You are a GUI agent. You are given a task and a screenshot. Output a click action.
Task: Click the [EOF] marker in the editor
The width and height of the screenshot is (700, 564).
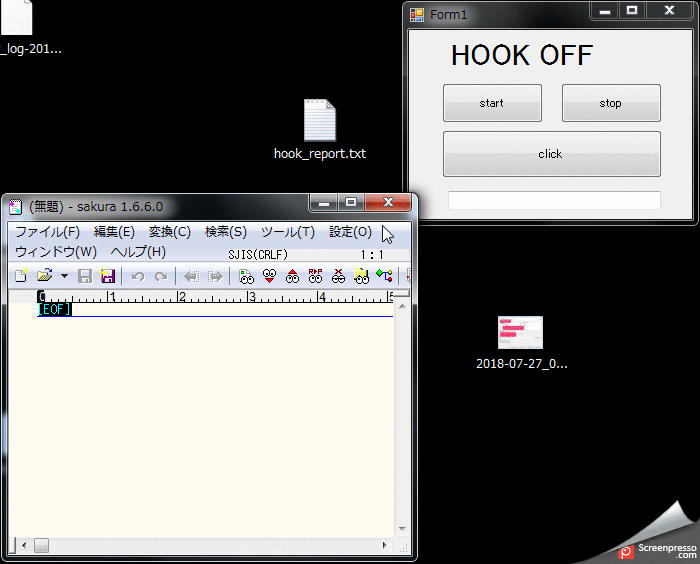click(54, 309)
